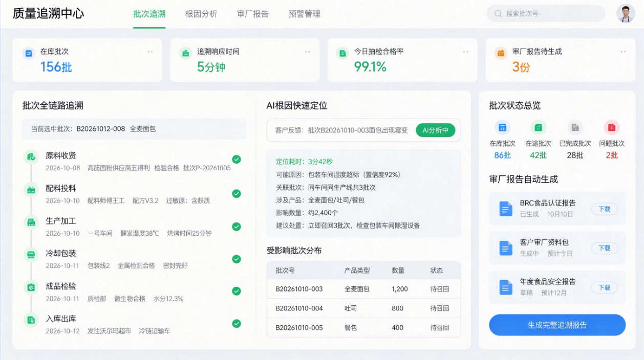Image resolution: width=644 pixels, height=360 pixels.
Task: Click the green check for 冷却包装
Action: (237, 259)
